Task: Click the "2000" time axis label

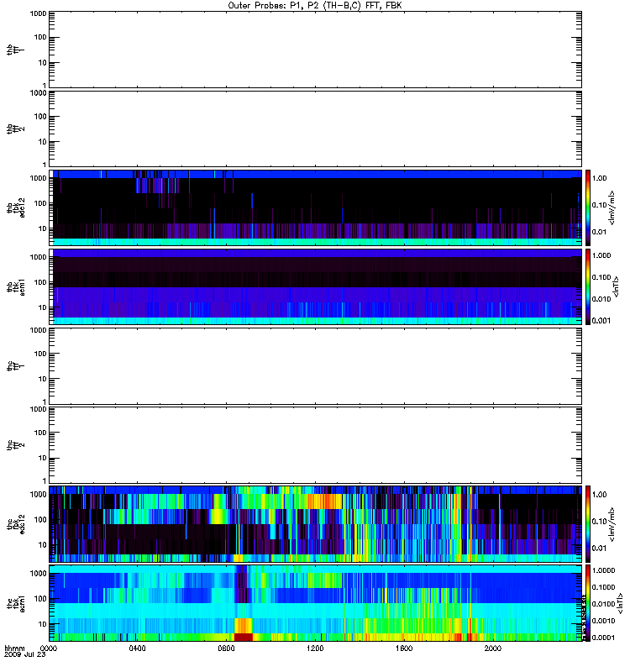Action: 493,648
